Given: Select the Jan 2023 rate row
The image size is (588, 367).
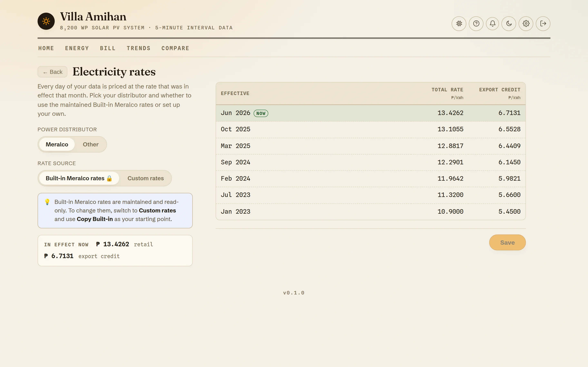Looking at the screenshot, I should (x=371, y=212).
